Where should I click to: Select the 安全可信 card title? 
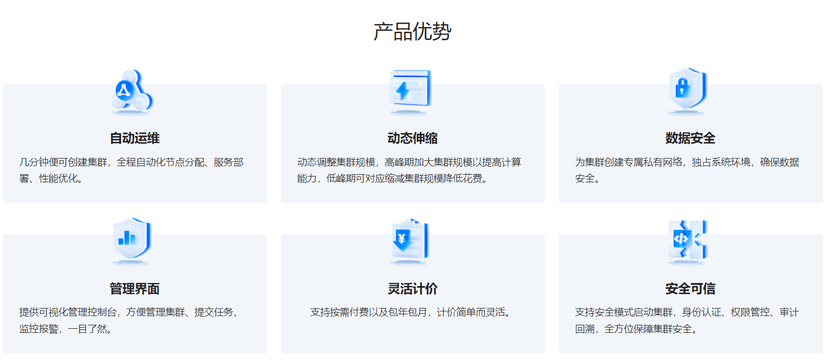pyautogui.click(x=690, y=289)
